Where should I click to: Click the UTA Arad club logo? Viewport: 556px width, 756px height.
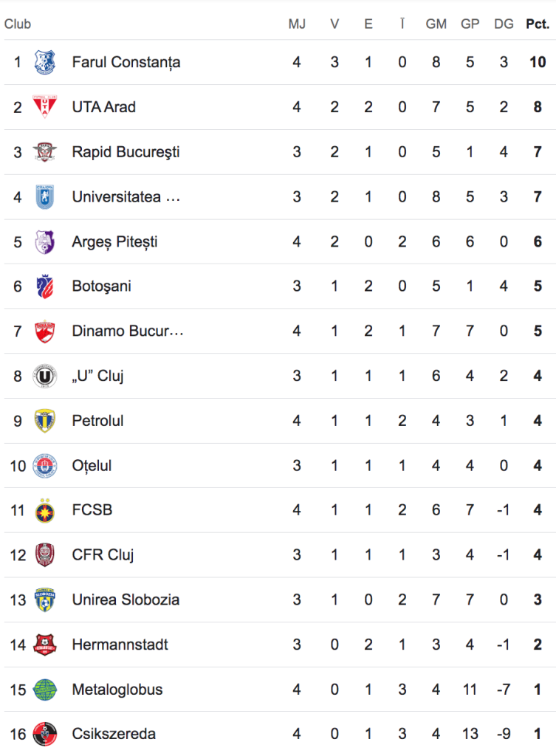click(x=45, y=106)
